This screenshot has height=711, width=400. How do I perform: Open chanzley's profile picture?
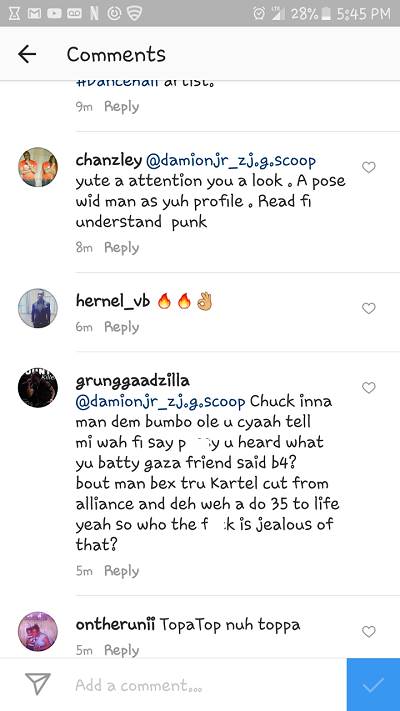[x=38, y=167]
